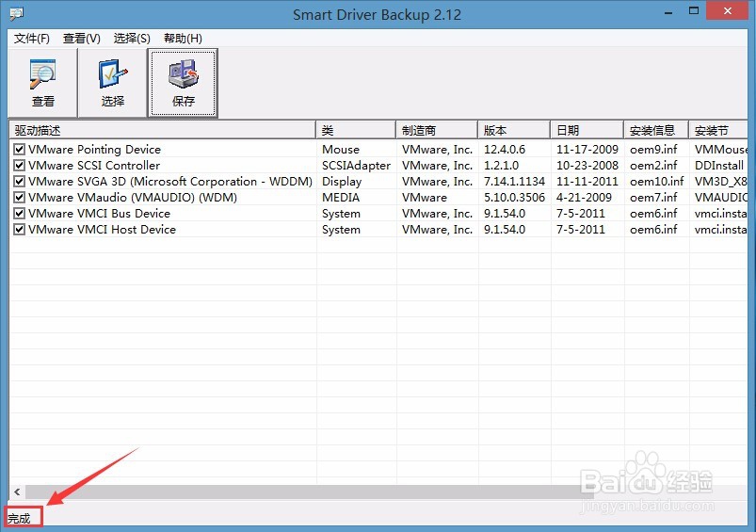Select the VMware VMCI Bus Device text
The width and height of the screenshot is (756, 532).
tap(99, 213)
